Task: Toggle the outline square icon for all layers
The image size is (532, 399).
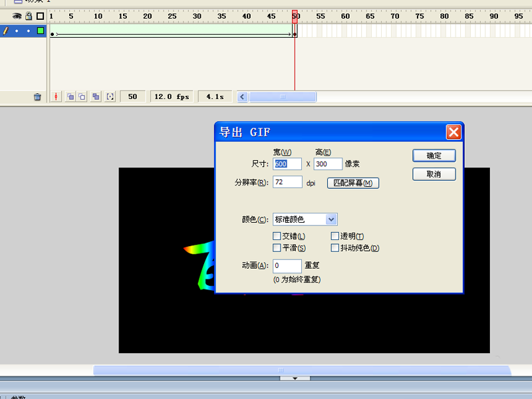Action: pos(41,16)
